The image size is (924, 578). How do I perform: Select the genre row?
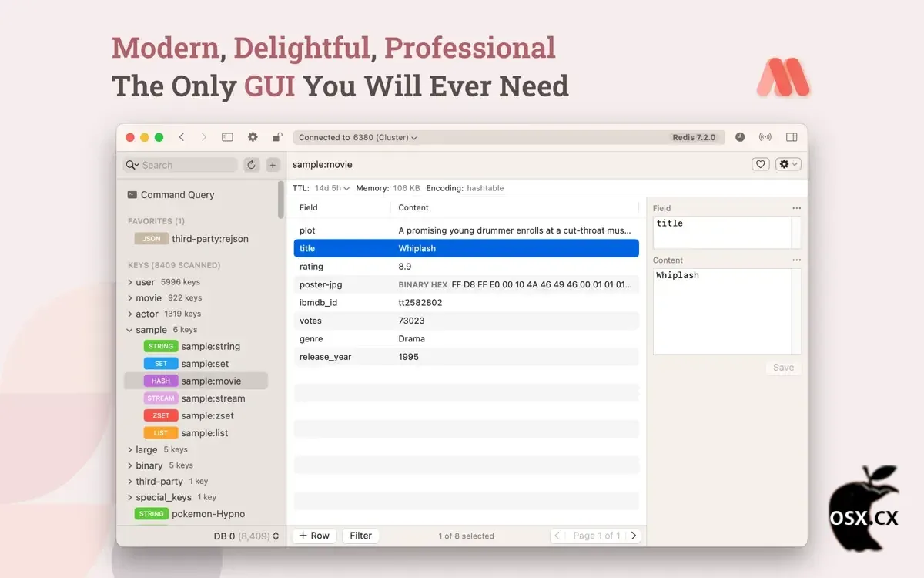467,339
